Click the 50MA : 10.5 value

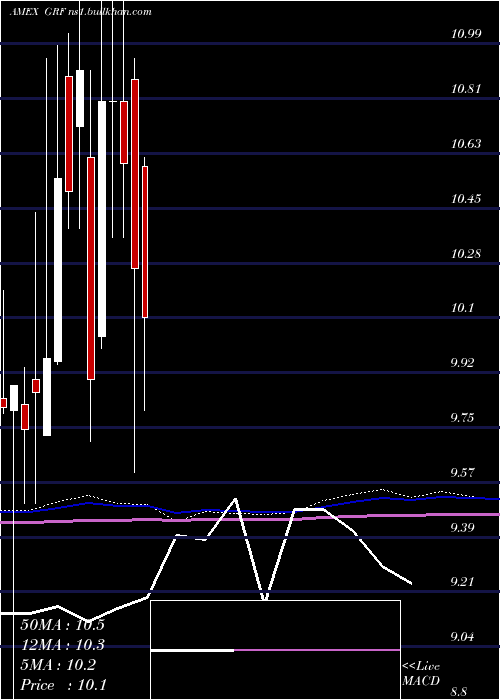(x=62, y=625)
